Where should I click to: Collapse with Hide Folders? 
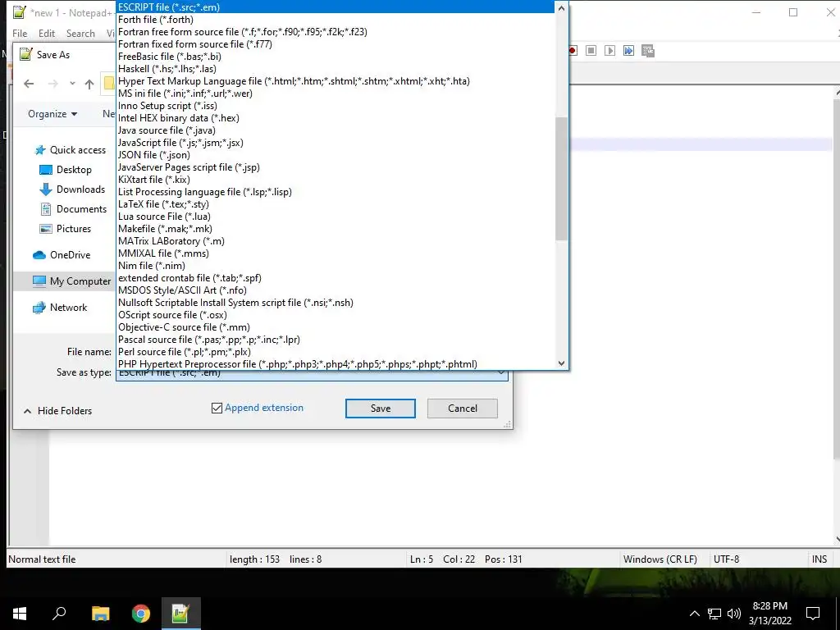coord(58,411)
